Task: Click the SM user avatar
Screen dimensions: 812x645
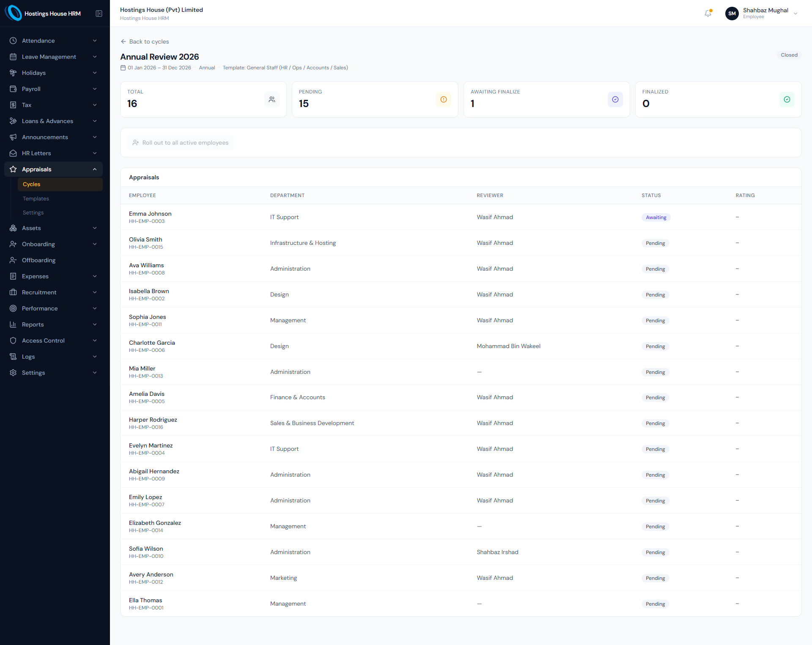Action: point(732,14)
